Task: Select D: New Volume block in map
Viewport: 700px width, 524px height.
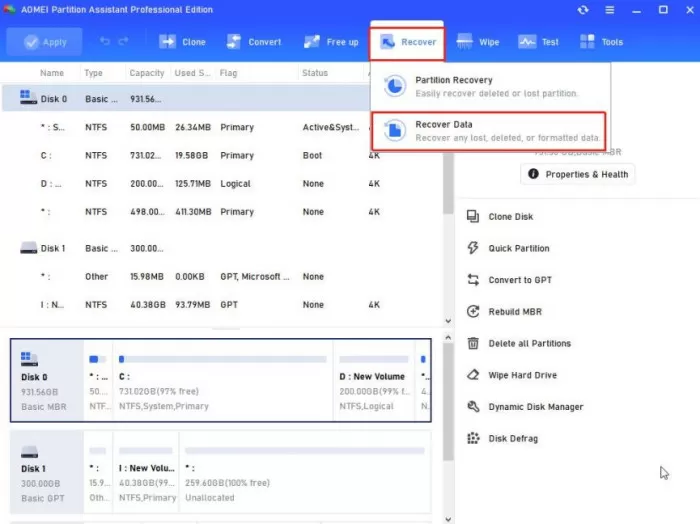Action: (x=374, y=380)
